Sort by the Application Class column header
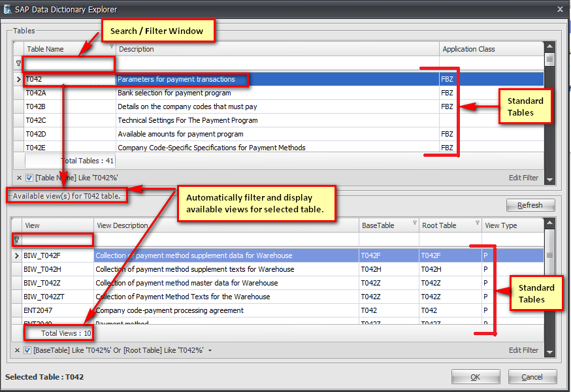The width and height of the screenshot is (571, 392). pyautogui.click(x=468, y=49)
